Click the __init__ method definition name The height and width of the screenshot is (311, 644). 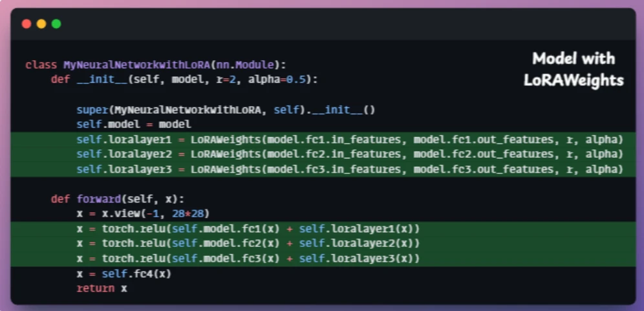(x=102, y=80)
